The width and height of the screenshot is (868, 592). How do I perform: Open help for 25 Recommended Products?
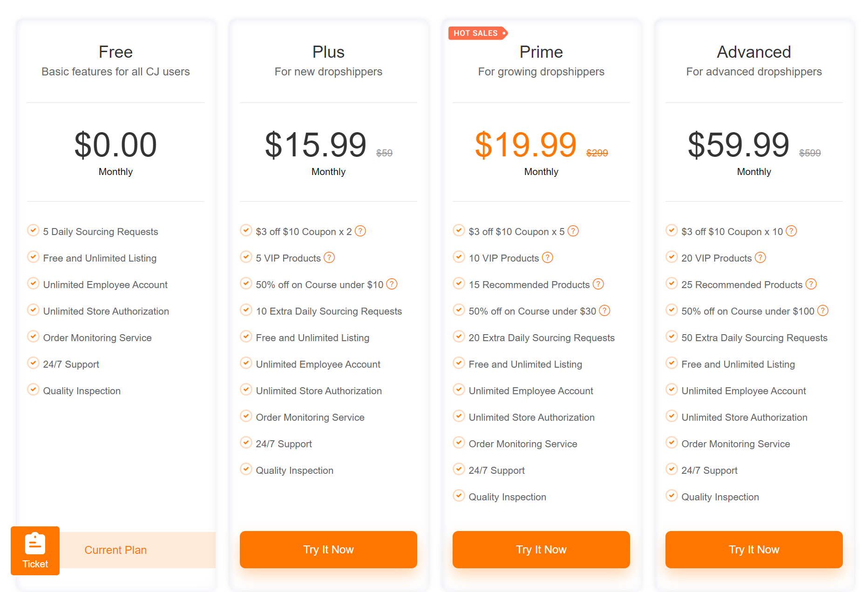click(811, 283)
